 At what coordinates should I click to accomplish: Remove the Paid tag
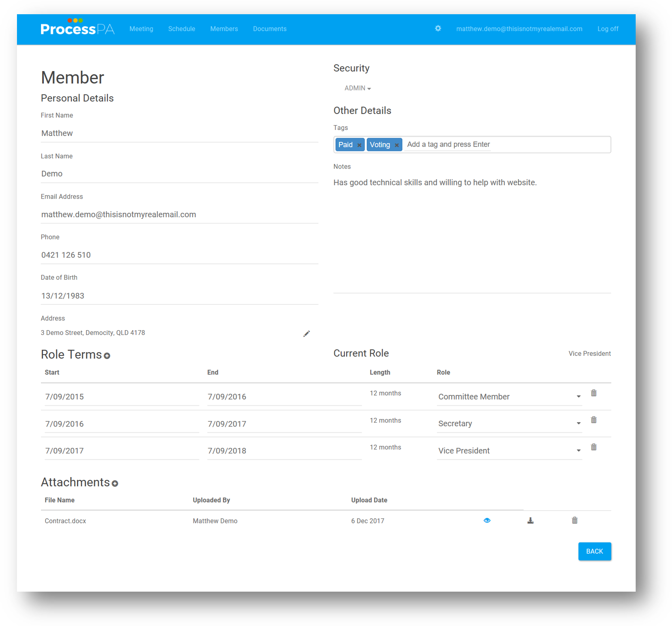359,145
